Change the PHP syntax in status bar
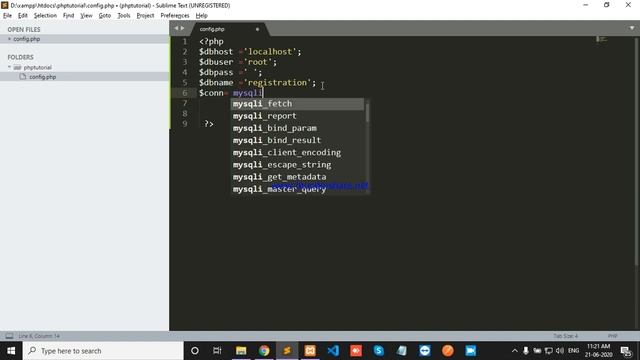This screenshot has width=640, height=360. point(612,336)
